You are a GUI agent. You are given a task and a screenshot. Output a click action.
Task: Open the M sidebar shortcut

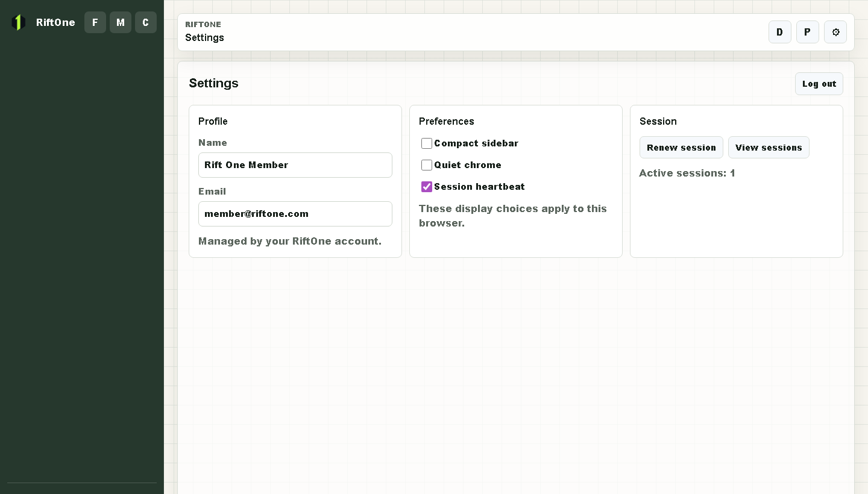121,22
